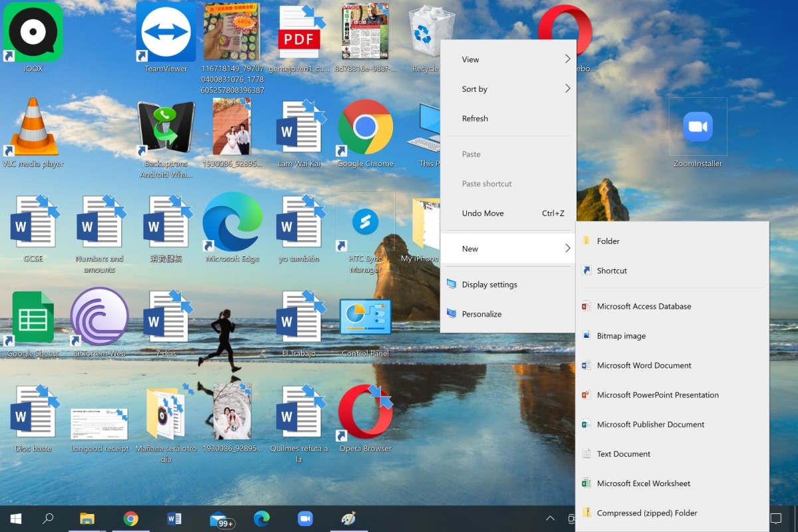Create a new Text Document
This screenshot has height=532, width=798.
(x=672, y=454)
